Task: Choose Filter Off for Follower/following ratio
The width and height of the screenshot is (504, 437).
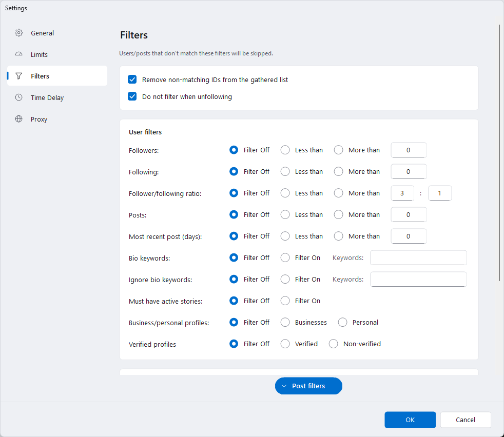Action: coord(234,193)
